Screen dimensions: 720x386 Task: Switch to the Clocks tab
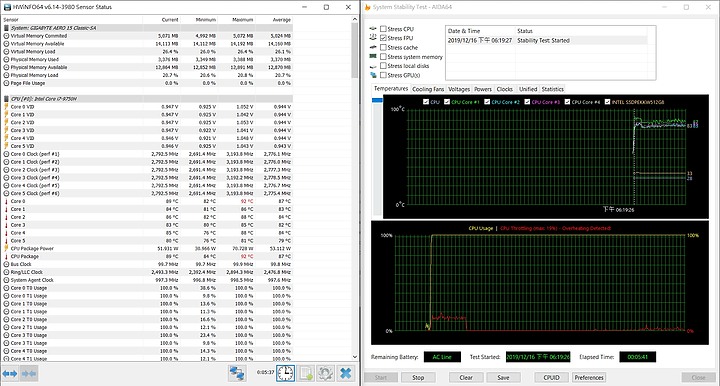(504, 89)
